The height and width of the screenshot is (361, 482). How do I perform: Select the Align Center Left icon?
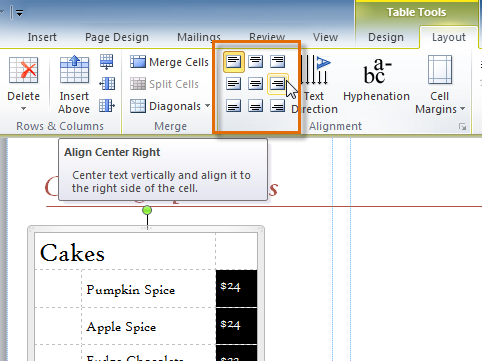(x=233, y=84)
